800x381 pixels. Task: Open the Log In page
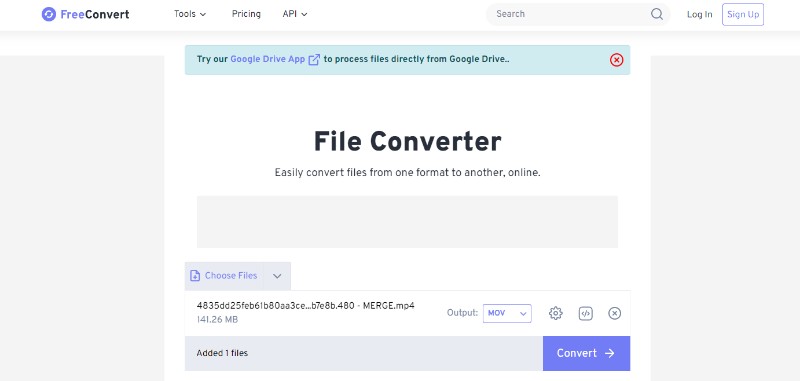[699, 14]
